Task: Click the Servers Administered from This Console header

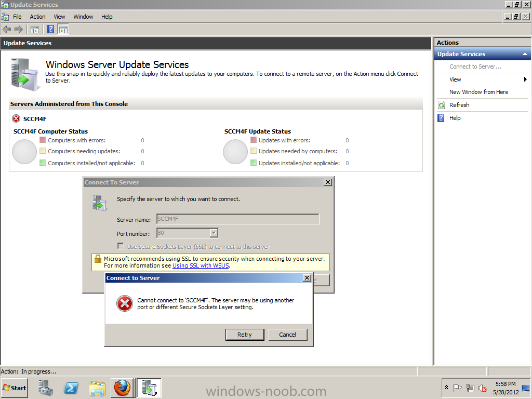Action: tap(69, 104)
